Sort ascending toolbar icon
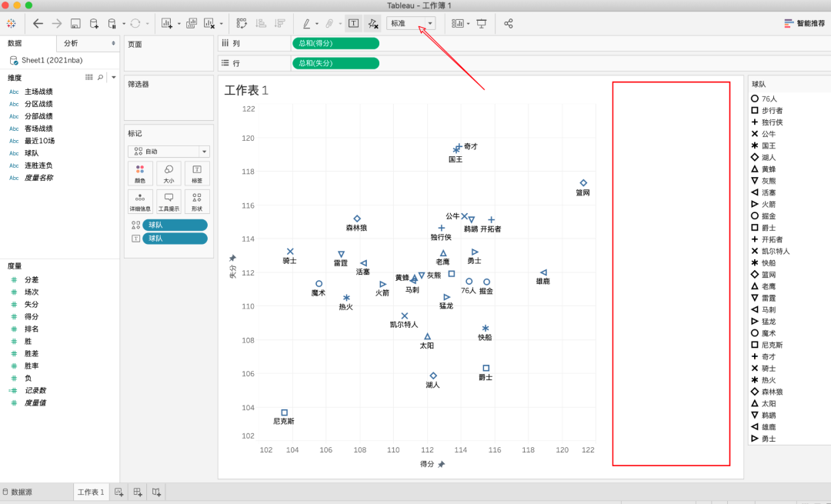 pyautogui.click(x=261, y=23)
